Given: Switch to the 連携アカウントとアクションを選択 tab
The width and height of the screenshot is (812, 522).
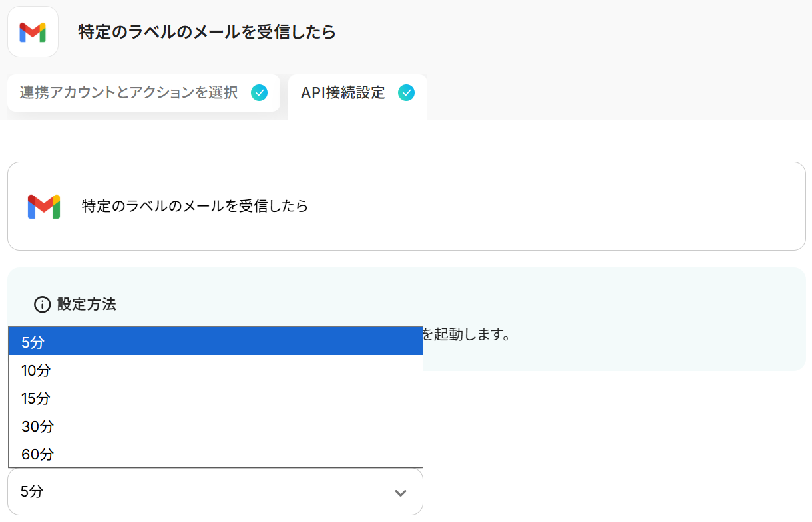Looking at the screenshot, I should tap(128, 93).
